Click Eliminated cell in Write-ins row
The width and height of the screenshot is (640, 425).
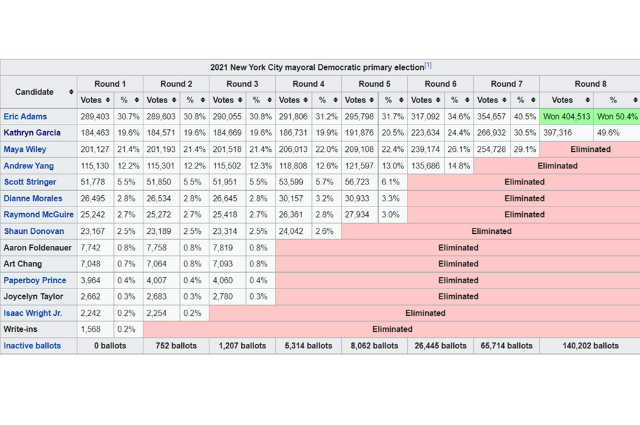coord(392,329)
